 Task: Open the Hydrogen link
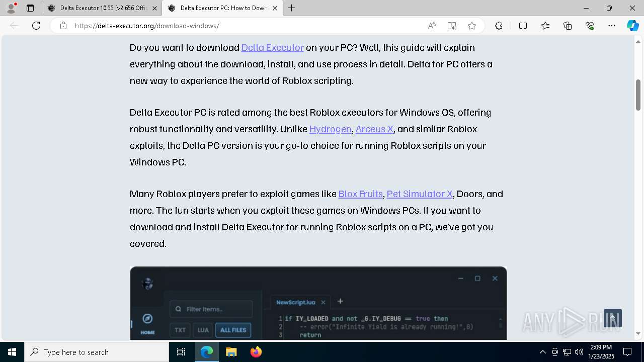point(330,129)
